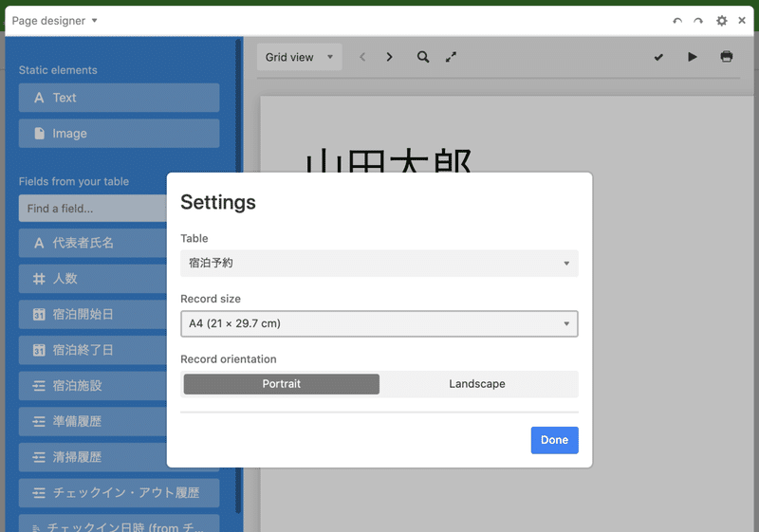Click the play preview icon
Screen dimensions: 759x532
point(693,57)
